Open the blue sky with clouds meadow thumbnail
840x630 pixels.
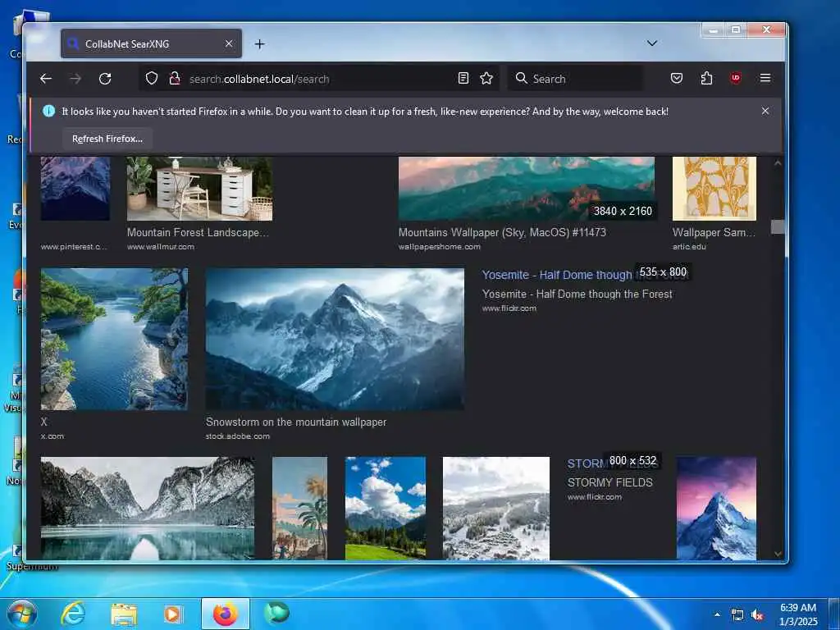pos(386,509)
